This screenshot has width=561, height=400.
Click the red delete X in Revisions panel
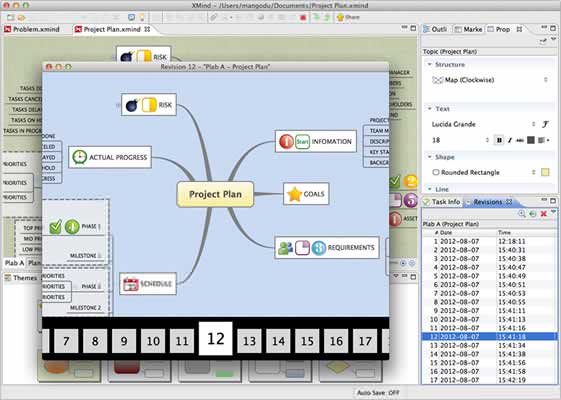(543, 214)
